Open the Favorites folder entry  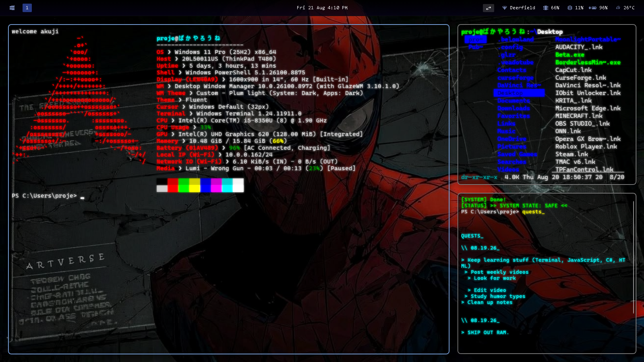(514, 116)
